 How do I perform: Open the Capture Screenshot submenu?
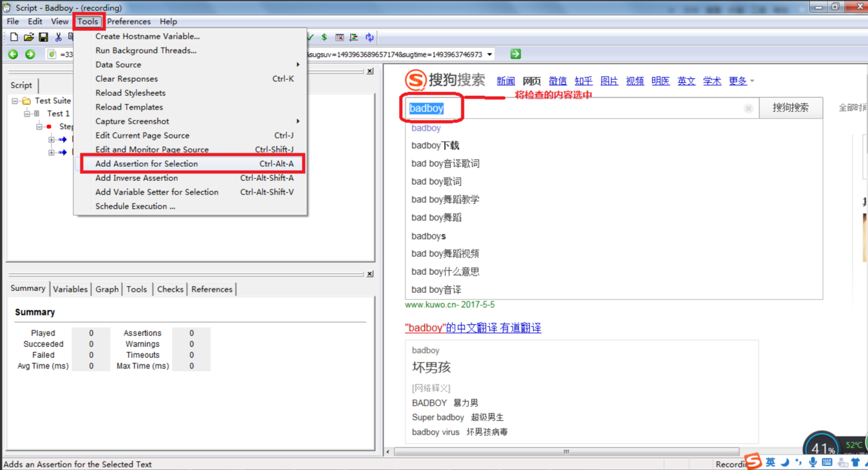190,121
